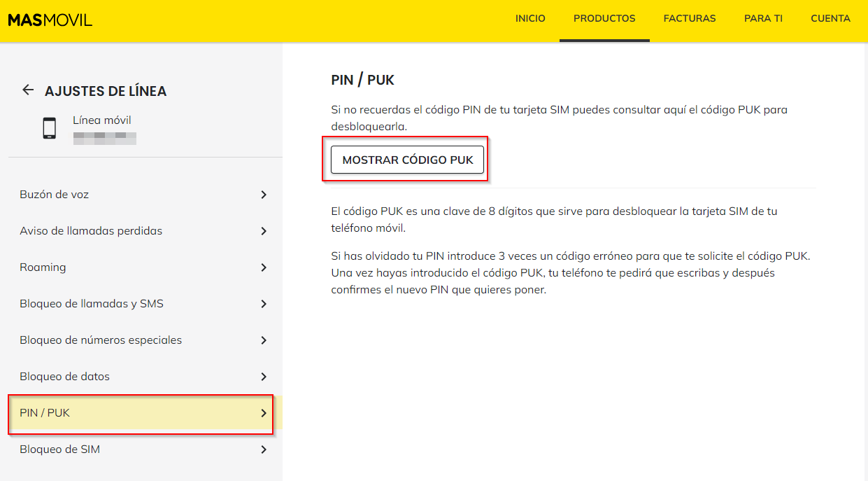Click the AJUSTES DE LÍNEA title
Image resolution: width=868 pixels, height=481 pixels.
tap(106, 91)
